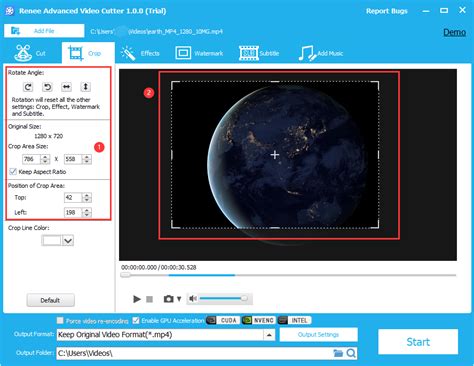This screenshot has width=474, height=366.
Task: Click the timeline seek handle
Action: click(125, 275)
